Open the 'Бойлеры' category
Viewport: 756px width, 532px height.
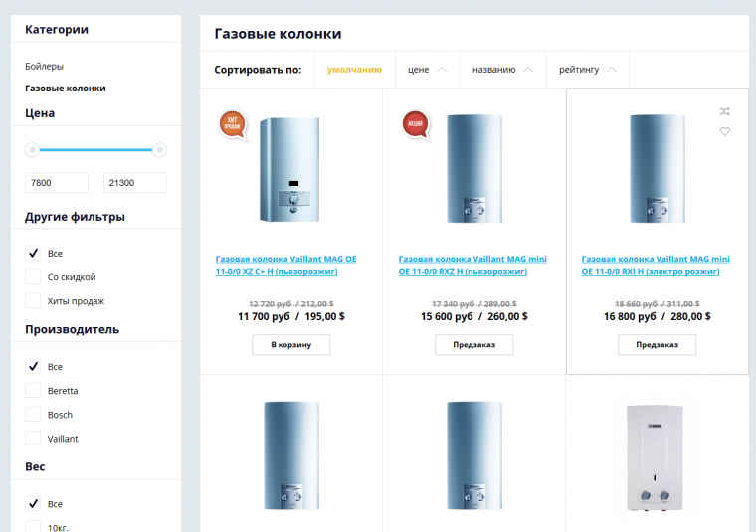point(44,67)
